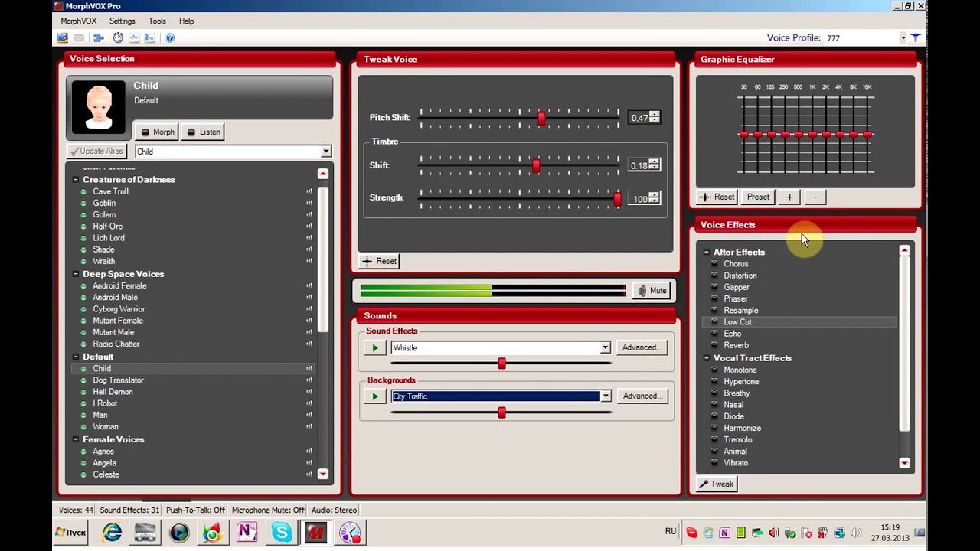Enable the Gapper after effect
The height and width of the screenshot is (551, 980).
737,287
